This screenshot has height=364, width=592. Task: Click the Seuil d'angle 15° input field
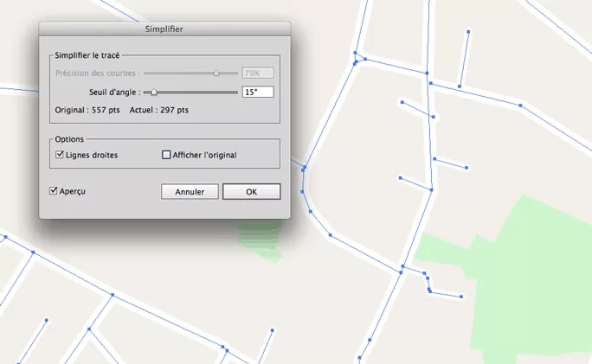[x=258, y=92]
